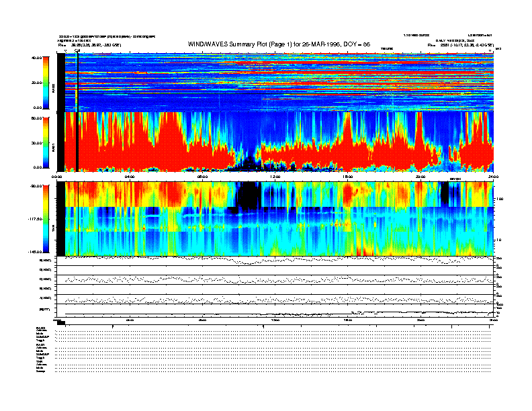Click the Rse position text at top left
Screen dimensions: 532x411
tap(89, 45)
